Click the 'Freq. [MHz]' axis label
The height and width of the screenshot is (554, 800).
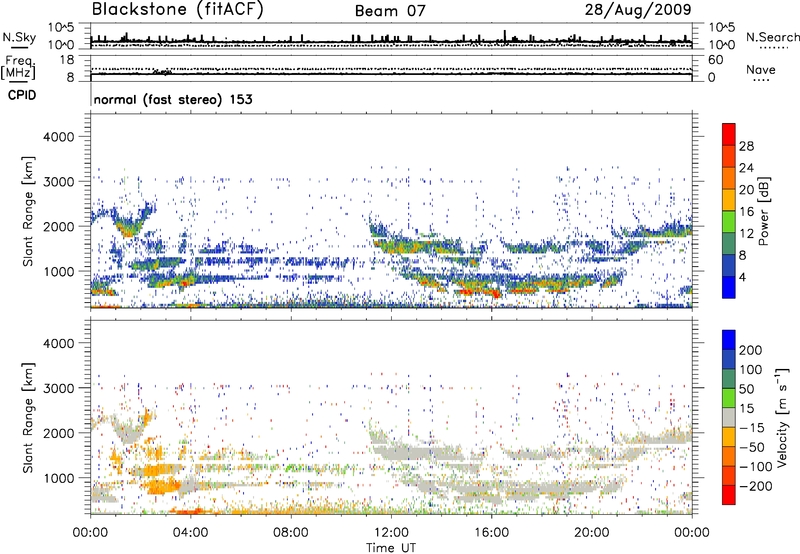pyautogui.click(x=19, y=68)
